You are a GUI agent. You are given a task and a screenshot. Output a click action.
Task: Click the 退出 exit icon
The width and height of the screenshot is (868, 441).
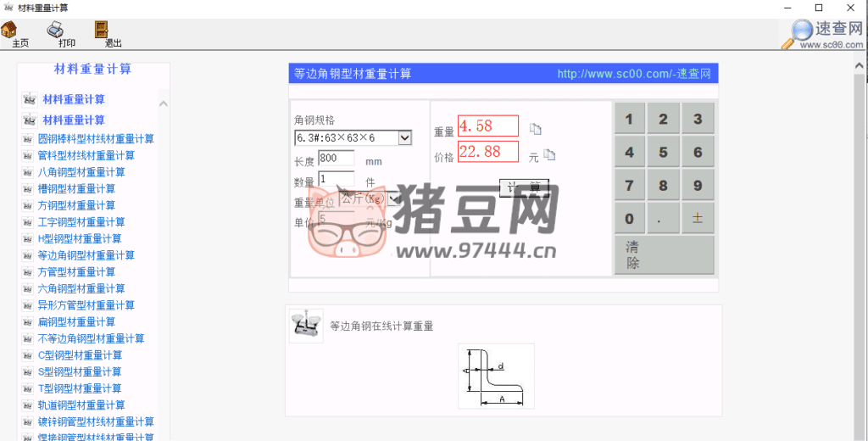point(101,31)
